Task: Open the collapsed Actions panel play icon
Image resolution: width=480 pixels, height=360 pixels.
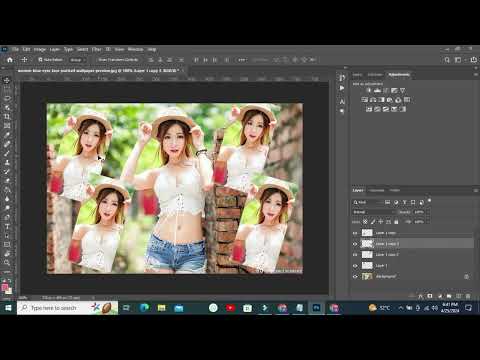Action: pyautogui.click(x=342, y=88)
